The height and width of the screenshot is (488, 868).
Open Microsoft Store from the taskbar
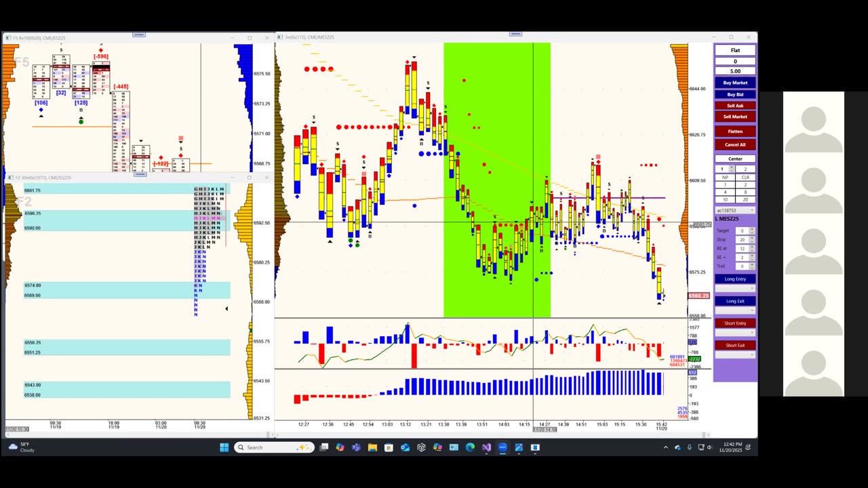[x=389, y=447]
